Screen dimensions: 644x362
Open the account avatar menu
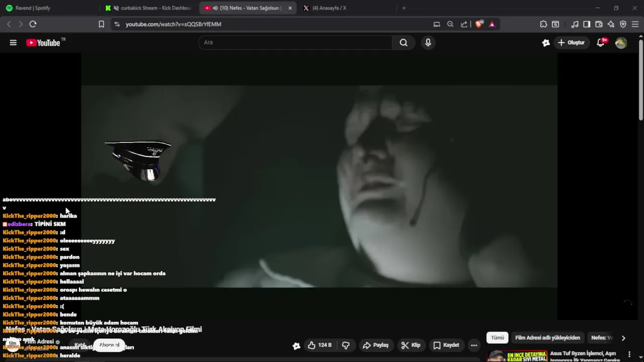621,43
